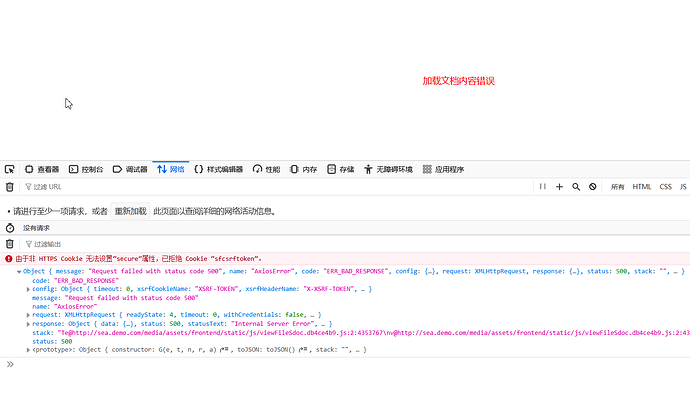Click the 重新加载 reload button
Image resolution: width=690 pixels, height=398 pixels.
coord(130,211)
